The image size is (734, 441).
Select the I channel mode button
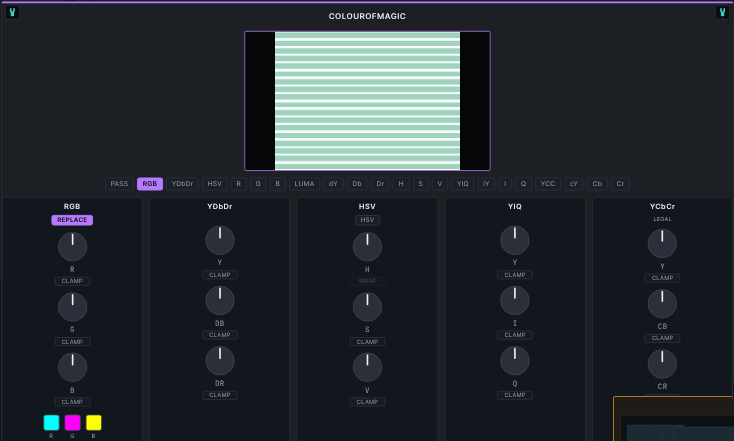point(505,184)
